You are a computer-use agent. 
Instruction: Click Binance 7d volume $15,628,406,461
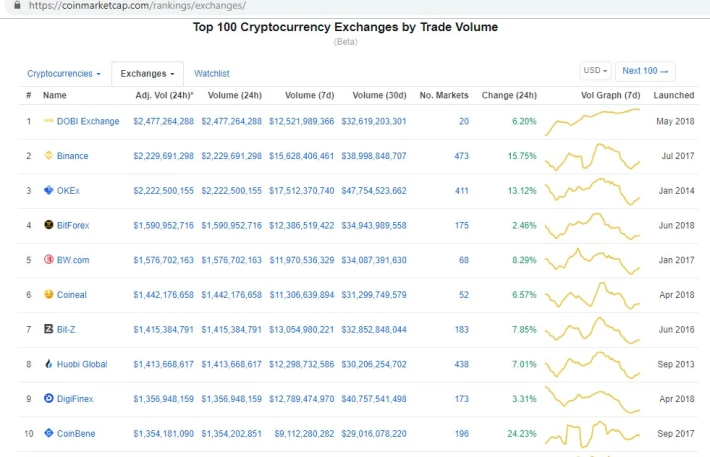click(302, 156)
